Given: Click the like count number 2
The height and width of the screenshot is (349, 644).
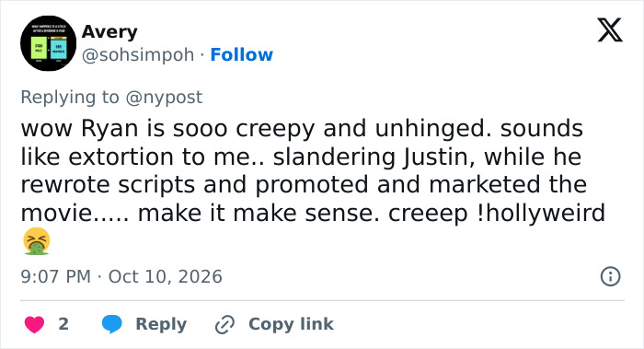Looking at the screenshot, I should (x=63, y=324).
